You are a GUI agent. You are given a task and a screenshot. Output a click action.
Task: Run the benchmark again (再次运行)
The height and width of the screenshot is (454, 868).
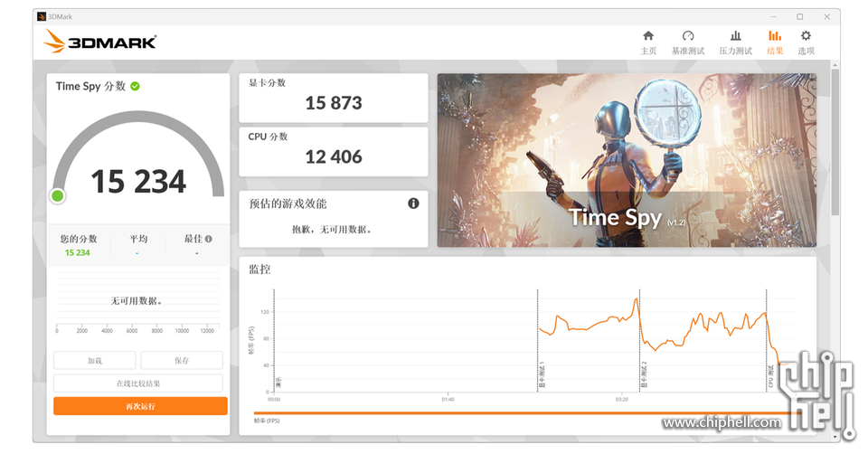point(140,406)
